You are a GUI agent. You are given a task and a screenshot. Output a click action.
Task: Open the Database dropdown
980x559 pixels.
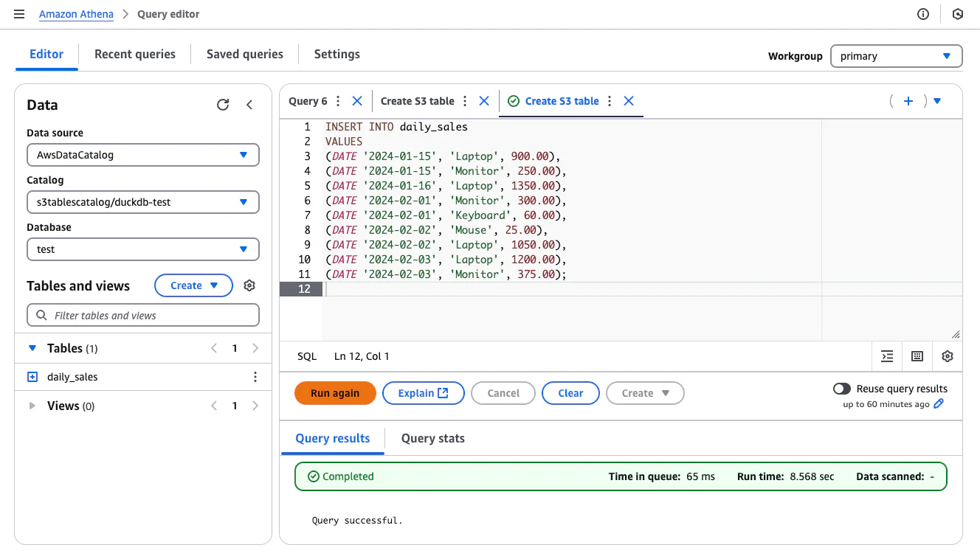click(143, 249)
